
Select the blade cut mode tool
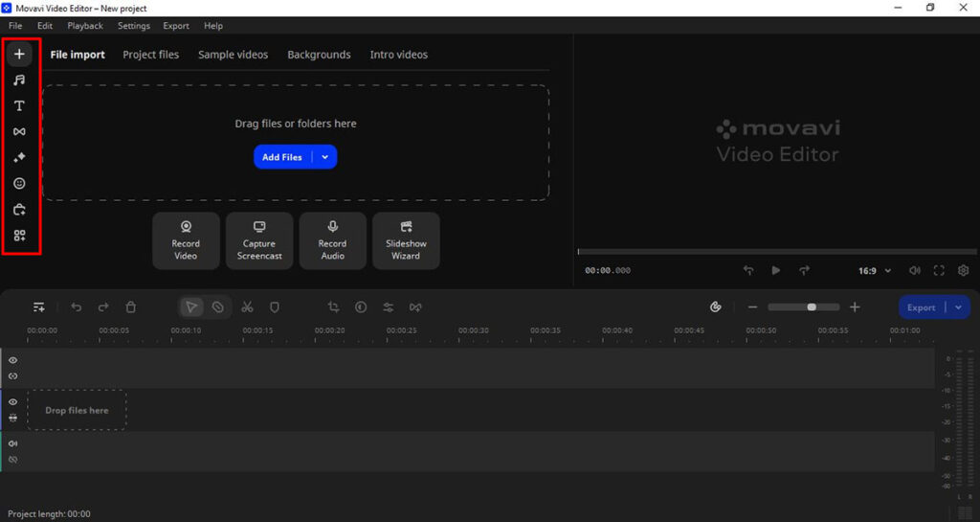217,306
